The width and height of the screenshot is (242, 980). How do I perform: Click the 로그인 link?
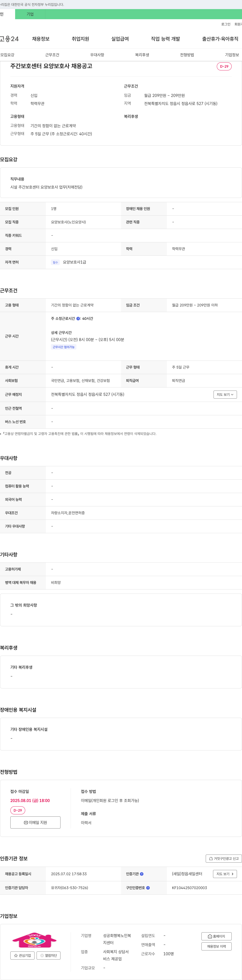(226, 24)
